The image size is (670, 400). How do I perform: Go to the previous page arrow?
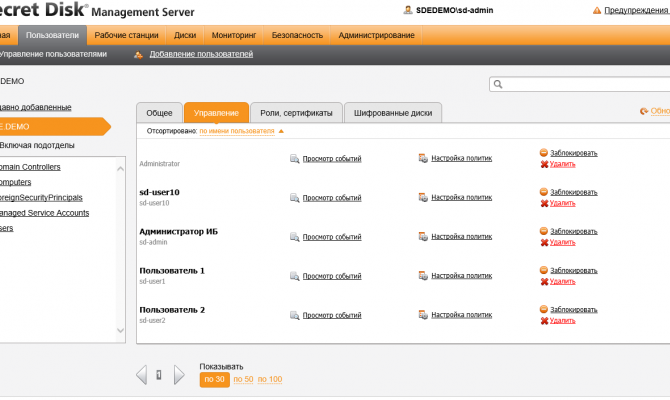142,375
